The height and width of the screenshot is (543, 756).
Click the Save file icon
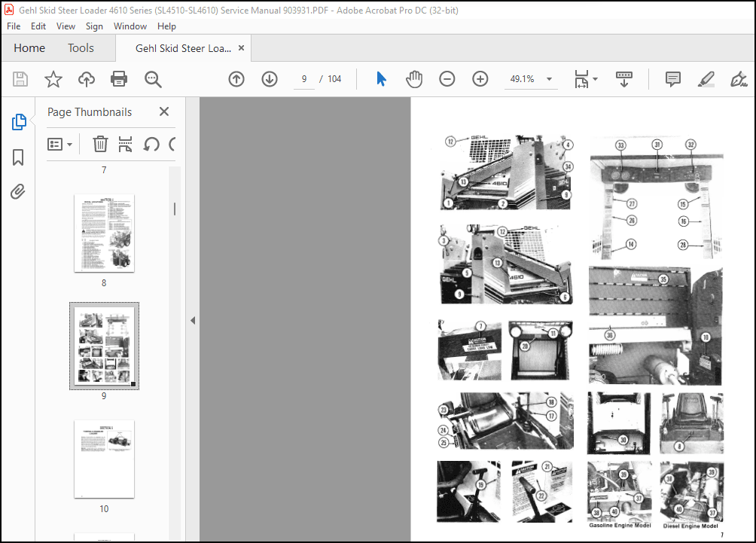click(x=20, y=79)
